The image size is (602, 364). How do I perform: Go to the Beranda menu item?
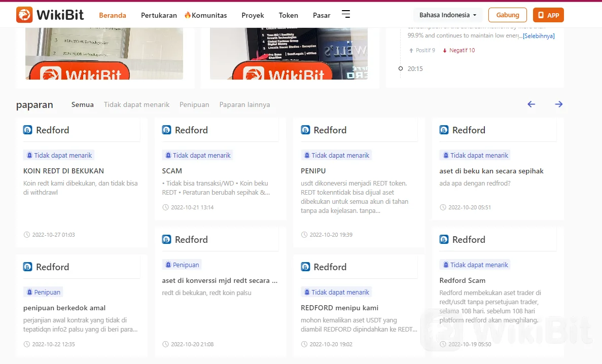coord(113,15)
